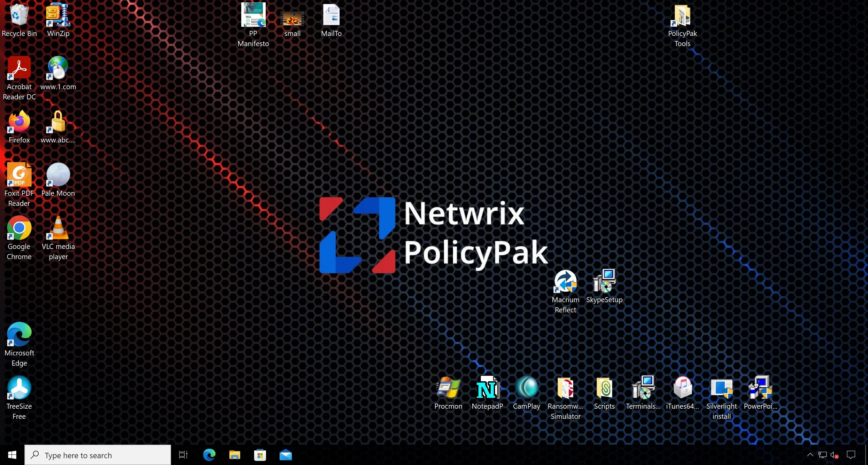
Task: Open Microsoft Store from the taskbar
Action: click(260, 455)
